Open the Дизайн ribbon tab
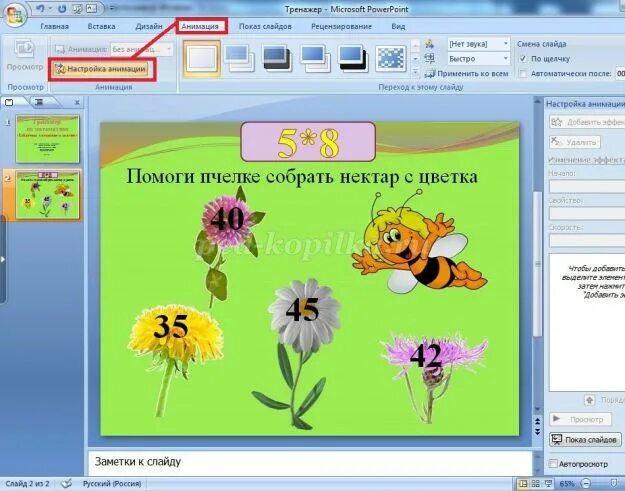The height and width of the screenshot is (491, 625). pyautogui.click(x=149, y=27)
